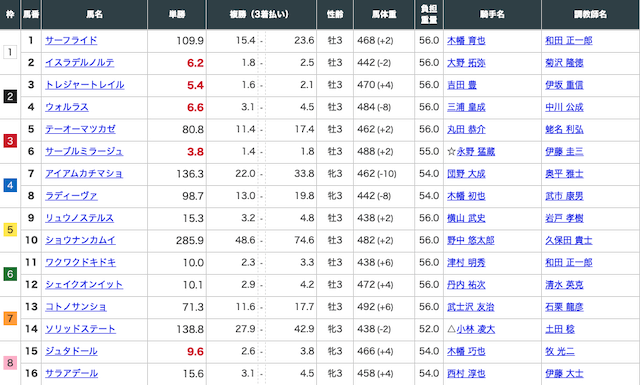Open horse link テーオーマツカゼ
Viewport: 640px width, 385px height.
80,129
